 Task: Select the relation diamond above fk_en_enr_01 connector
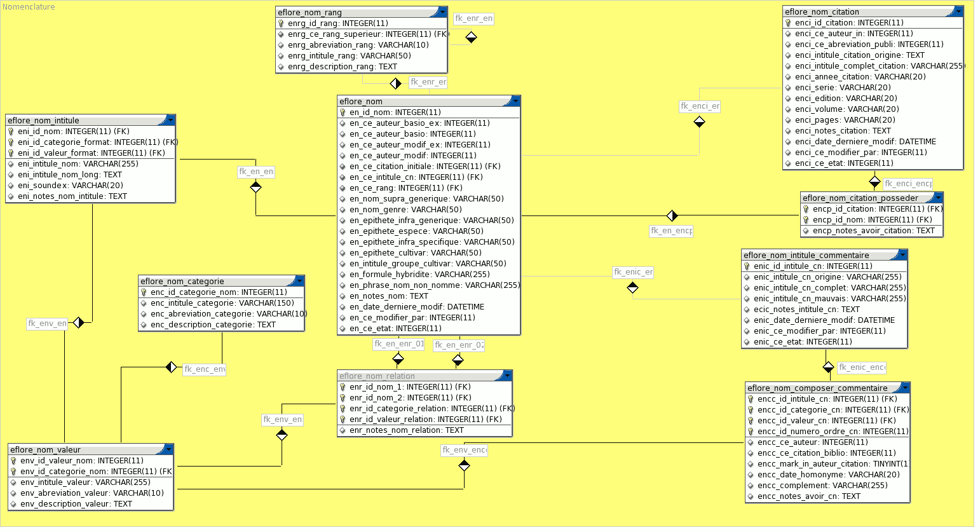[398, 360]
